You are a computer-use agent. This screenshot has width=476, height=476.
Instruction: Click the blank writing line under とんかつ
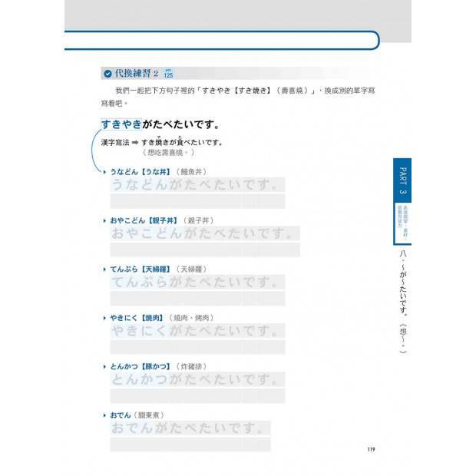[x=197, y=396]
